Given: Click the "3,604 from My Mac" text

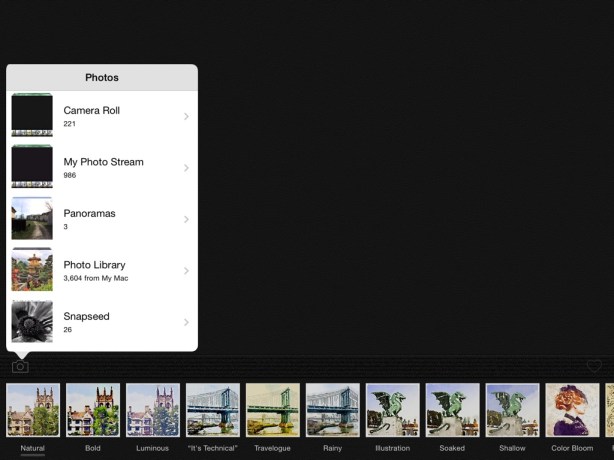Looking at the screenshot, I should pyautogui.click(x=96, y=278).
